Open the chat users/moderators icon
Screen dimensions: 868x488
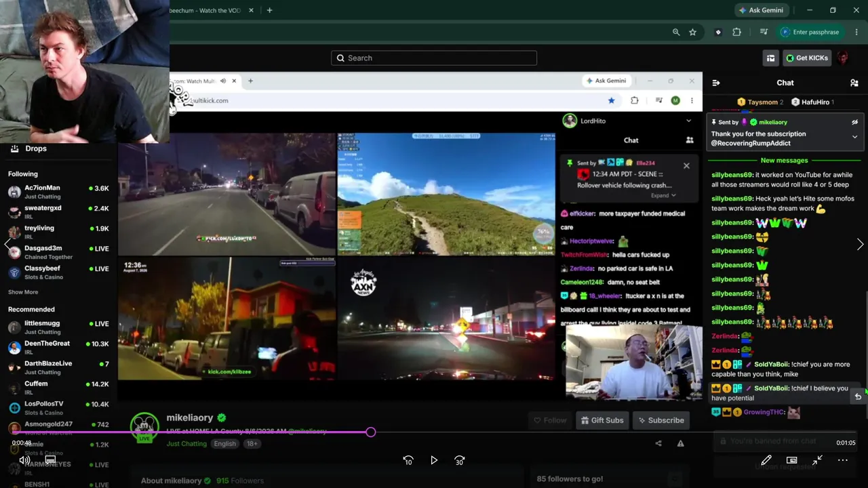pos(854,83)
